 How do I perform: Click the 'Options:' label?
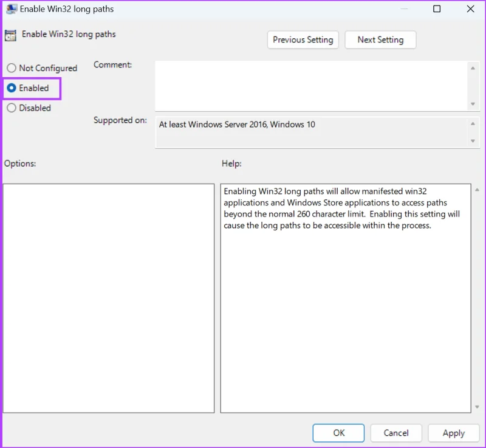coord(20,164)
